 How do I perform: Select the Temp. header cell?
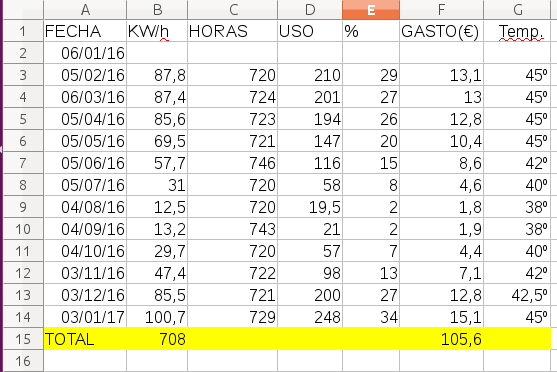point(517,31)
